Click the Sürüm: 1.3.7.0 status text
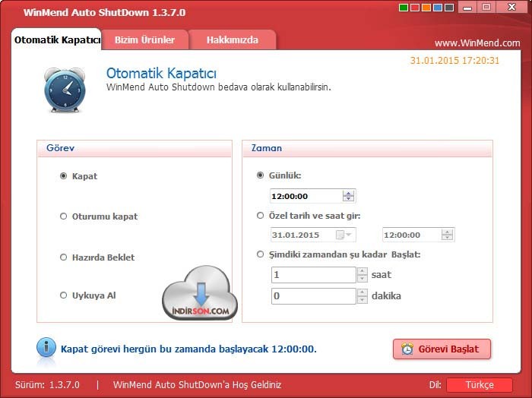Viewport: 532px width, 398px height. 47,385
